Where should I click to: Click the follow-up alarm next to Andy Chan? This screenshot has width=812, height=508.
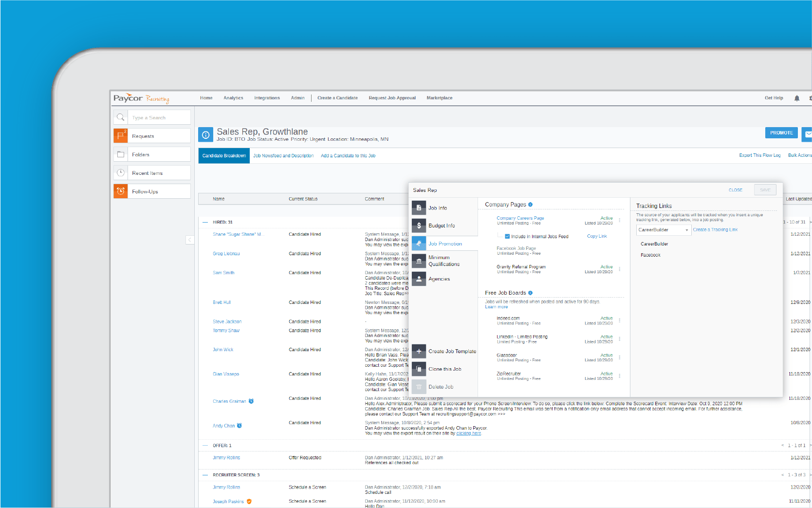point(240,426)
